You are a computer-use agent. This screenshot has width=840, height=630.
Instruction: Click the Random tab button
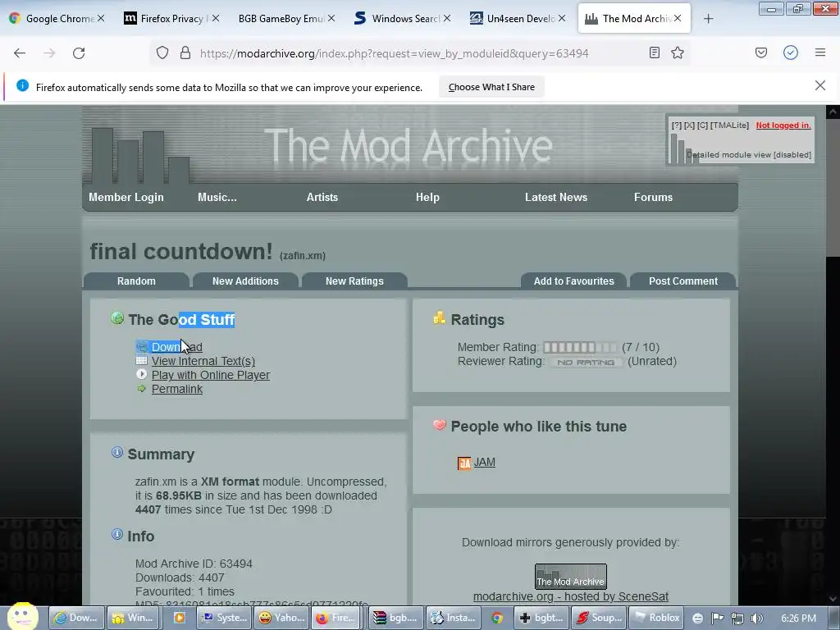(x=136, y=281)
